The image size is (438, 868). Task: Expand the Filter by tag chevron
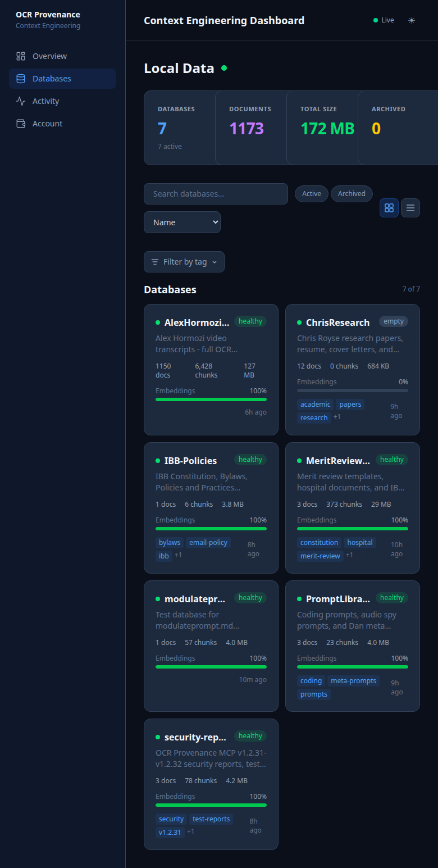(x=215, y=262)
